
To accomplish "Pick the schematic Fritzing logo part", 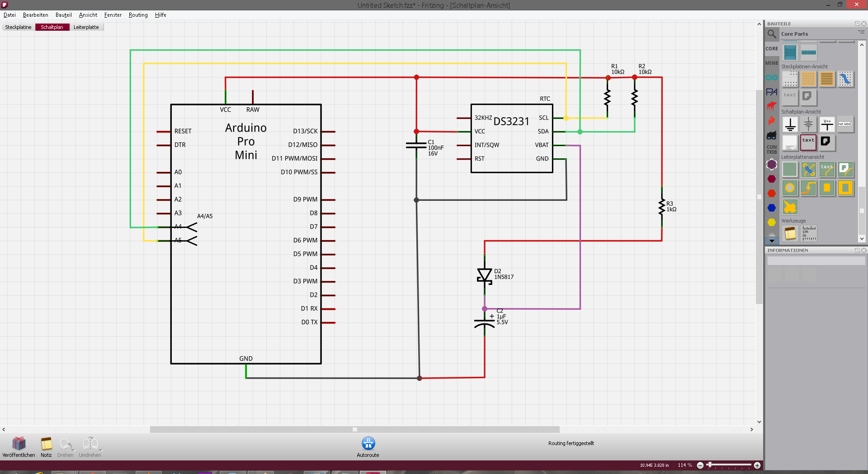I will (827, 142).
